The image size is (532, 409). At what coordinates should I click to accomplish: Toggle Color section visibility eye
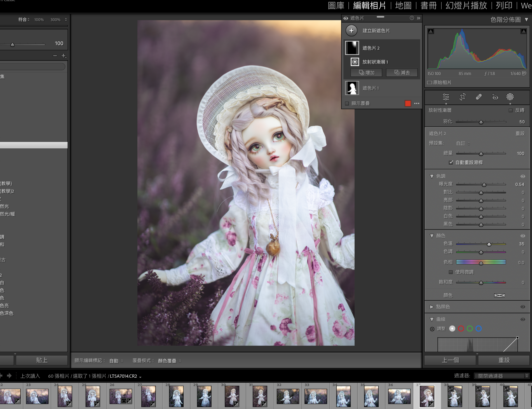(x=523, y=236)
